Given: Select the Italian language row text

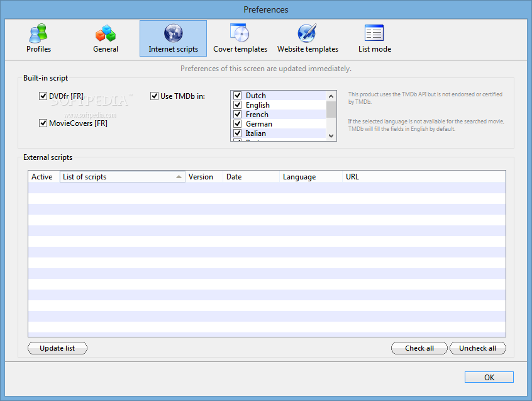Looking at the screenshot, I should coord(256,133).
